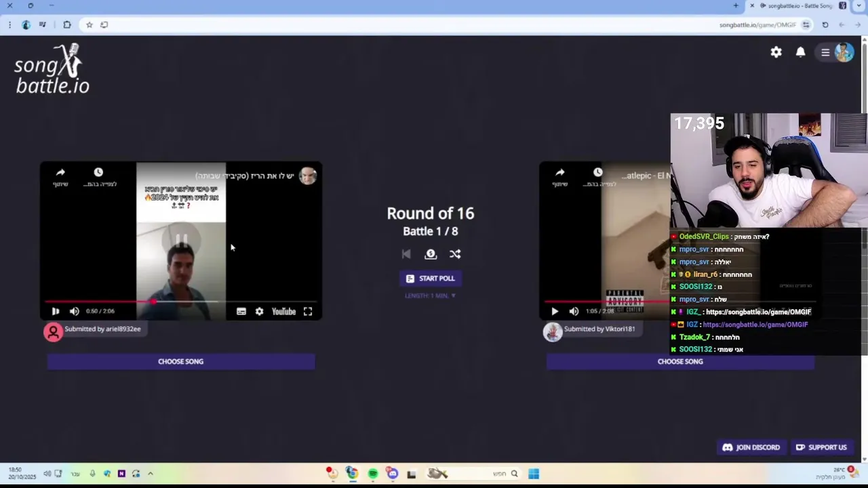This screenshot has height=488, width=868.
Task: Click ariel8932ee submitter avatar
Action: (54, 331)
